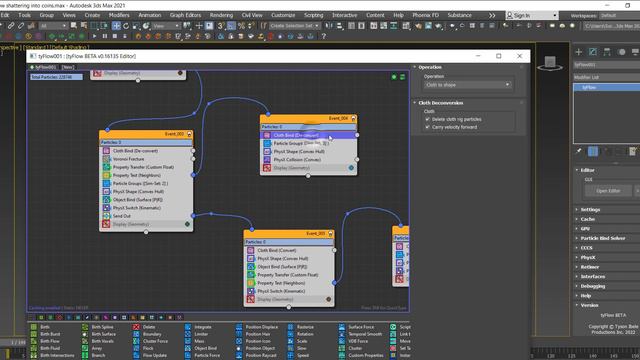Toggle PhysX Collision operator icon in Event_004
Screen dimensions: 640x360
[267, 160]
